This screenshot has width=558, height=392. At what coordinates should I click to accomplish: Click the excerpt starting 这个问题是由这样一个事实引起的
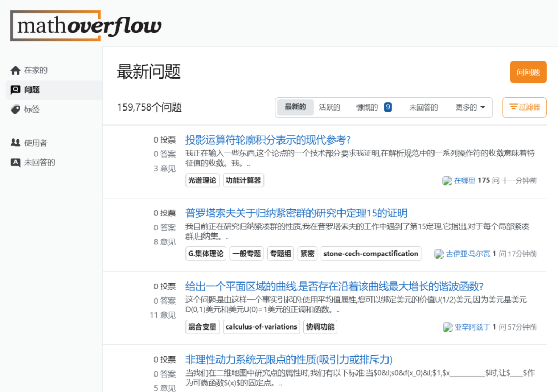[x=356, y=305]
